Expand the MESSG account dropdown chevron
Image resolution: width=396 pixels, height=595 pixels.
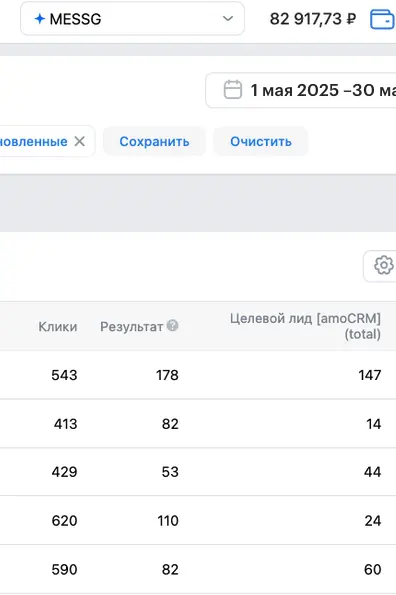point(228,19)
